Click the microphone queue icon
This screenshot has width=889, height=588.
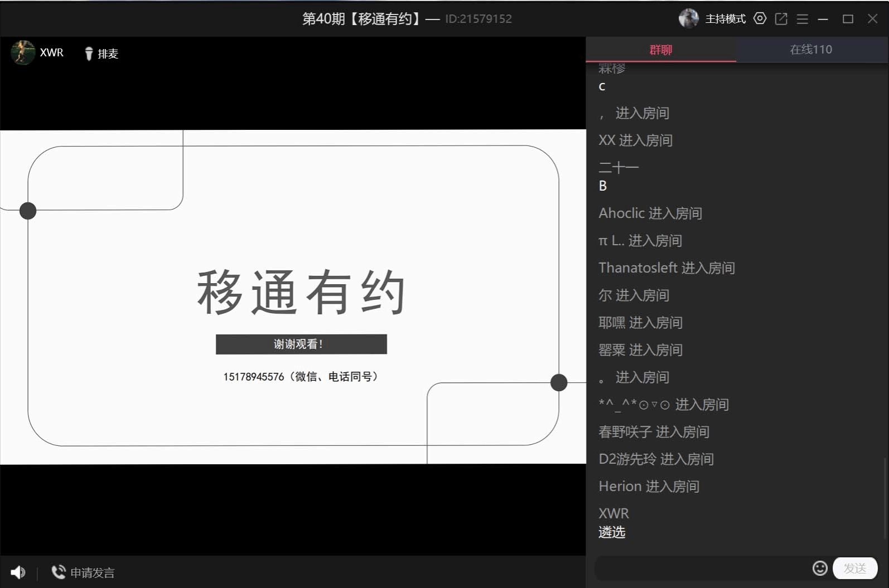click(x=89, y=54)
